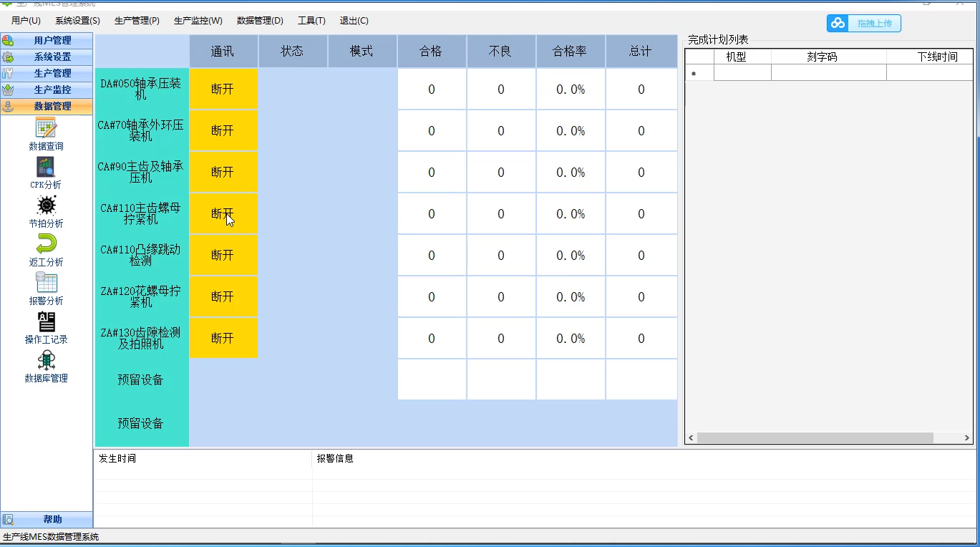
Task: Expand the 生产监控 sidebar section
Action: click(47, 89)
